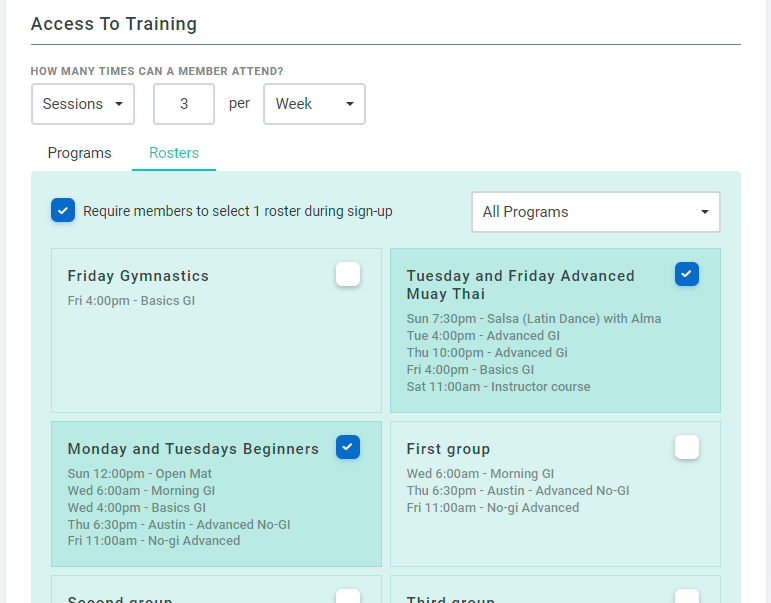771x603 pixels.
Task: Click the 'Require members to select 1 roster' label
Action: (237, 211)
